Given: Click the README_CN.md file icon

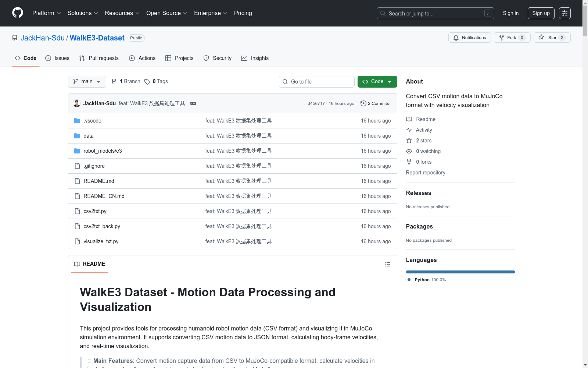Looking at the screenshot, I should [77, 196].
